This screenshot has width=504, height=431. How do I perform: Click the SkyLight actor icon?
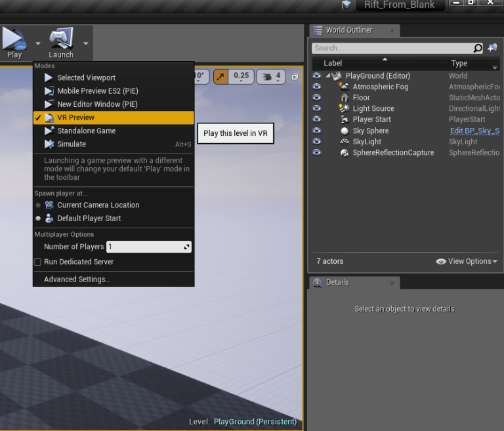tap(345, 142)
